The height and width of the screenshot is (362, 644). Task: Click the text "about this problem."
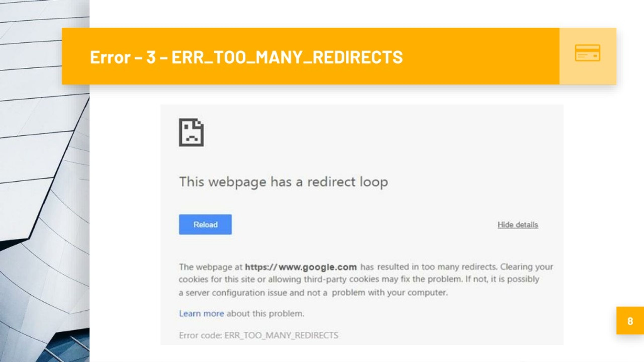[x=265, y=313]
